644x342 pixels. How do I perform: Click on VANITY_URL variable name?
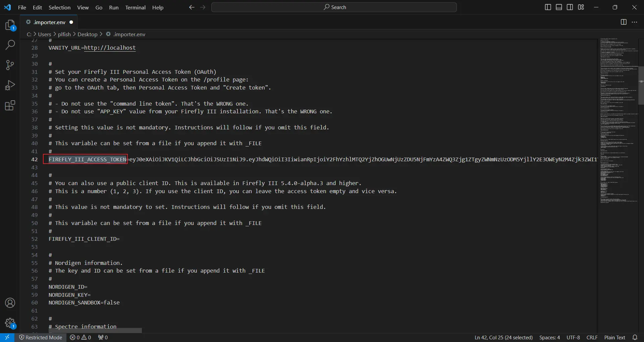coord(64,48)
